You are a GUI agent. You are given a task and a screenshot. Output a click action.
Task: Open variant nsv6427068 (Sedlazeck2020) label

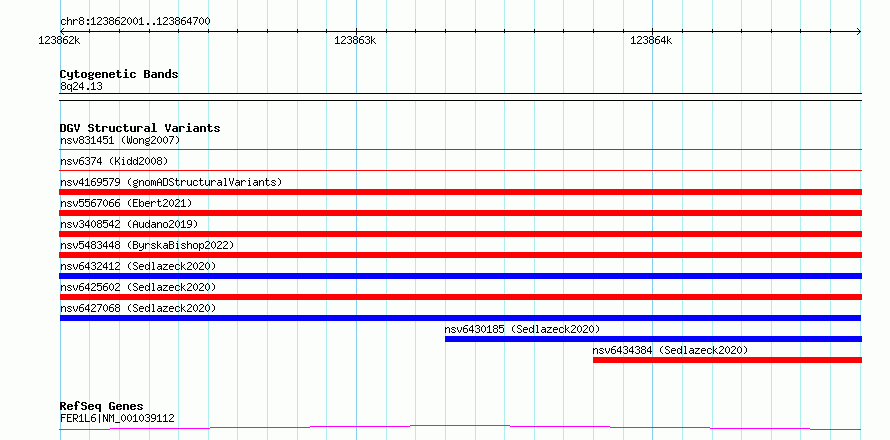pyautogui.click(x=138, y=308)
